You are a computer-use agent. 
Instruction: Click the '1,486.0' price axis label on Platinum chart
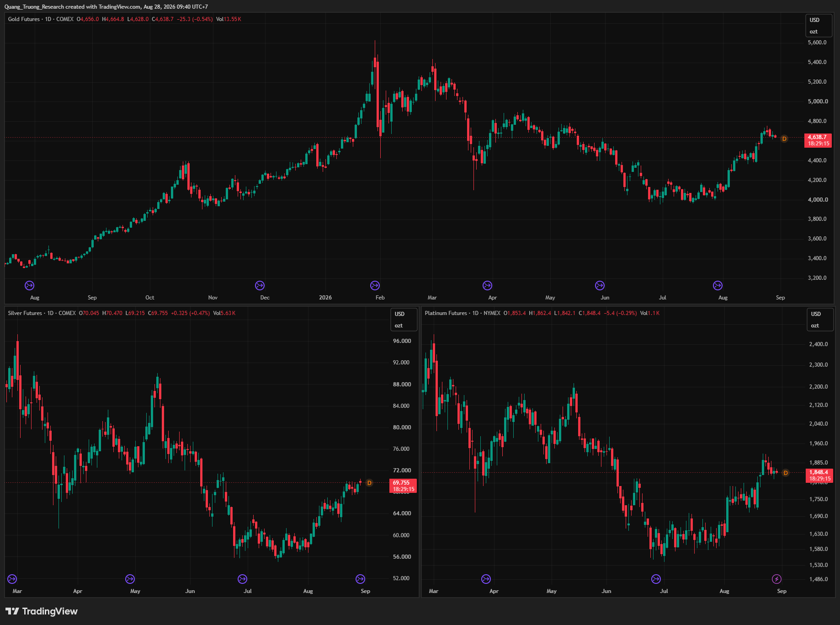(x=819, y=579)
